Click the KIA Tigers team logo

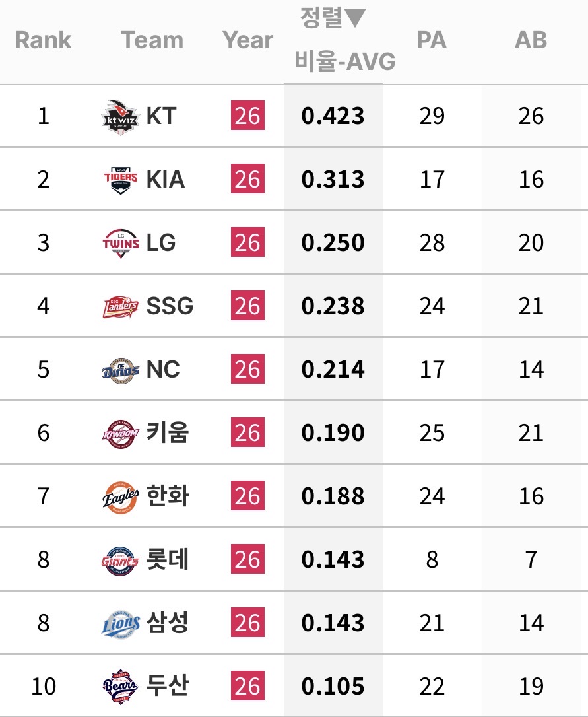[x=120, y=180]
